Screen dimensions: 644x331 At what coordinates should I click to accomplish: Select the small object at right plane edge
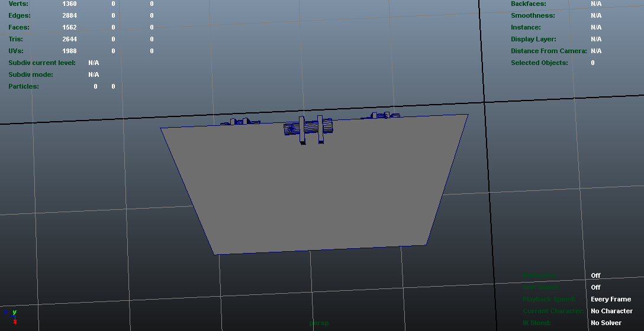coord(381,115)
